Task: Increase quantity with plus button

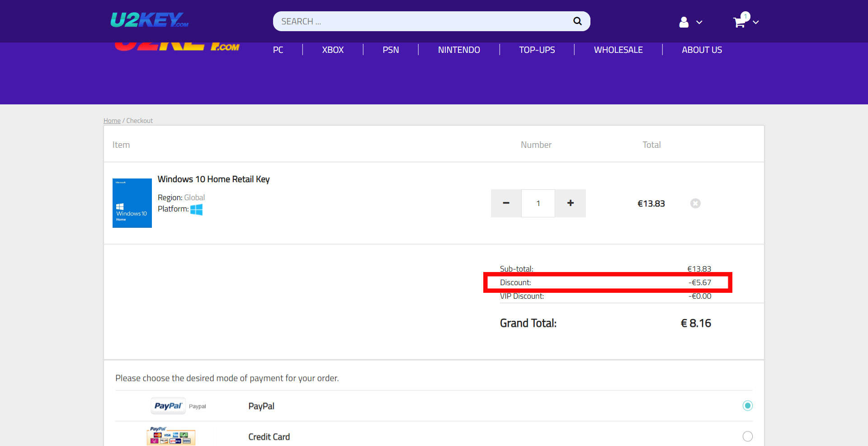Action: tap(571, 203)
